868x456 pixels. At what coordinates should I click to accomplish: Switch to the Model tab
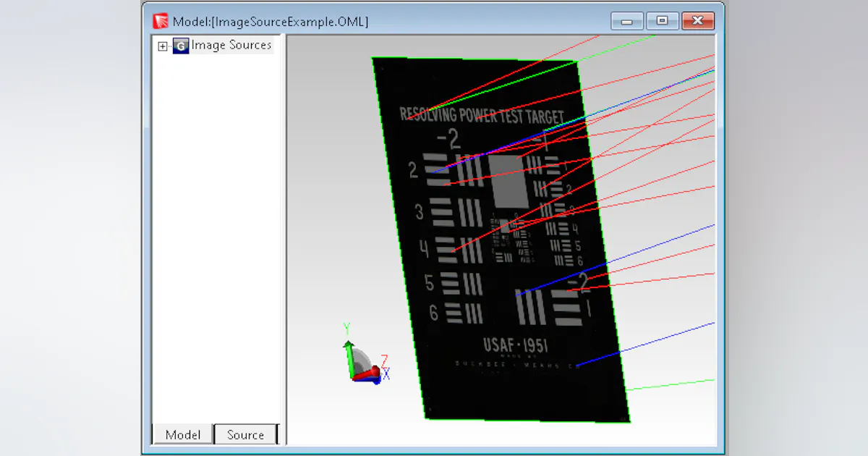(182, 434)
